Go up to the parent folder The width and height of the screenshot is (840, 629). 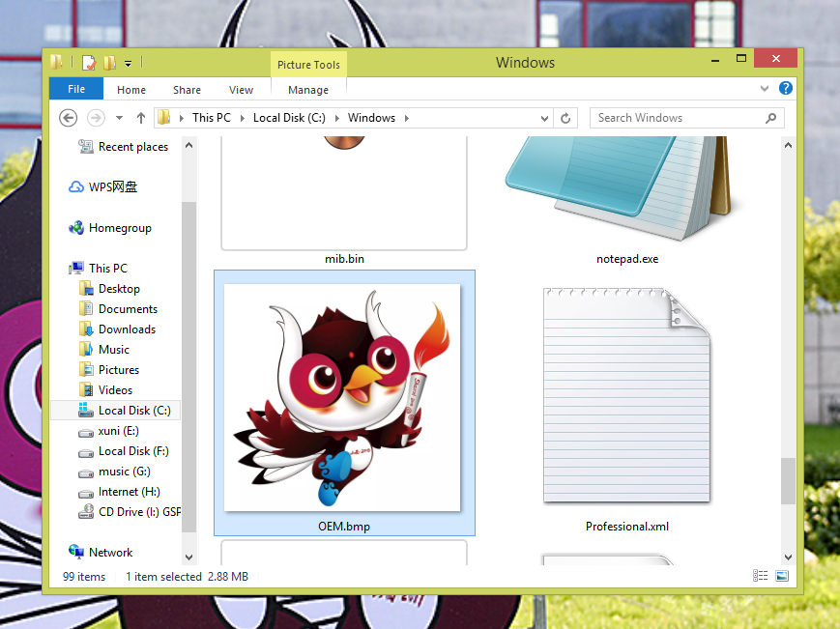140,117
